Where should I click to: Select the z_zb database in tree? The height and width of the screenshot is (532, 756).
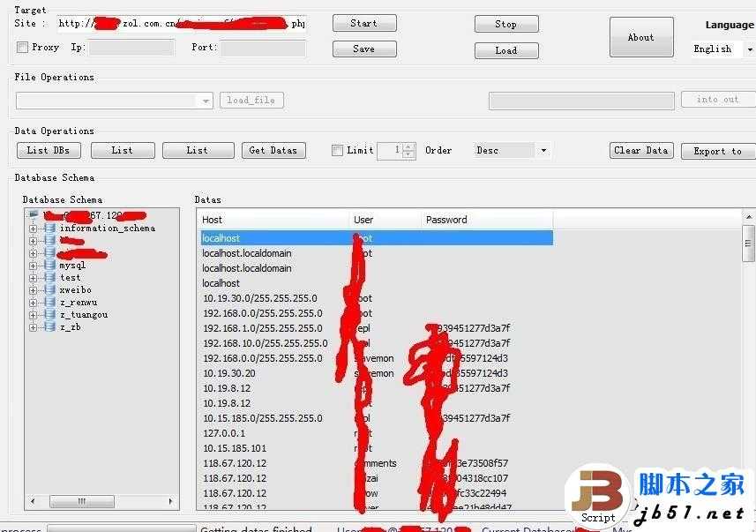pyautogui.click(x=70, y=327)
